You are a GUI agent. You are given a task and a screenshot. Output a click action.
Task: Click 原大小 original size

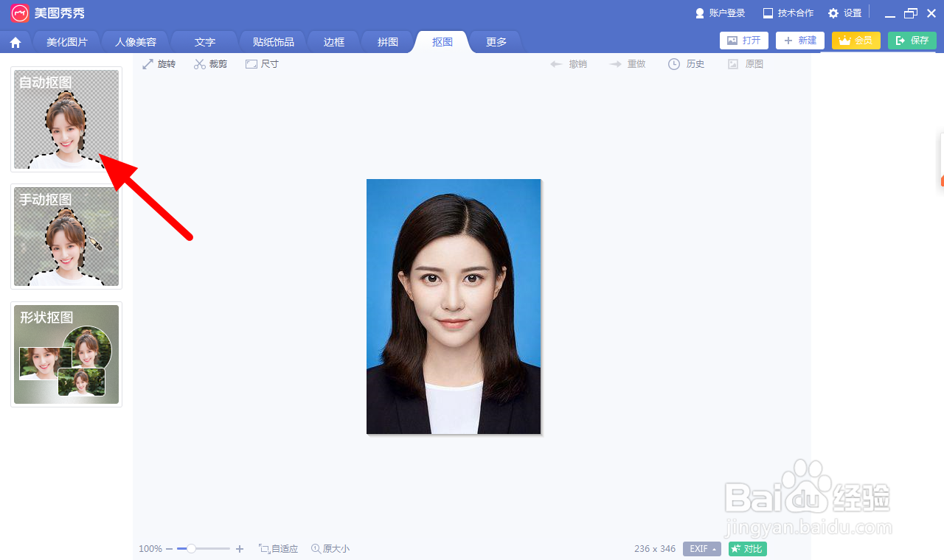(330, 549)
